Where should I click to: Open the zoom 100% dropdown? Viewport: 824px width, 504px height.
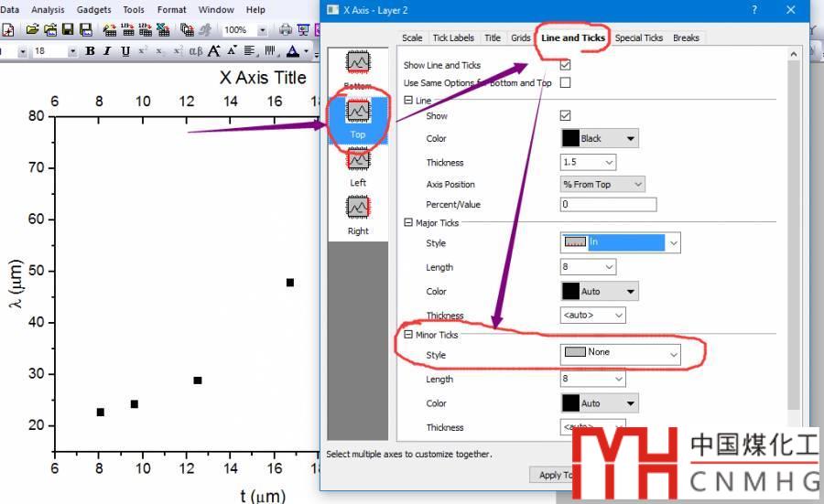(x=262, y=30)
